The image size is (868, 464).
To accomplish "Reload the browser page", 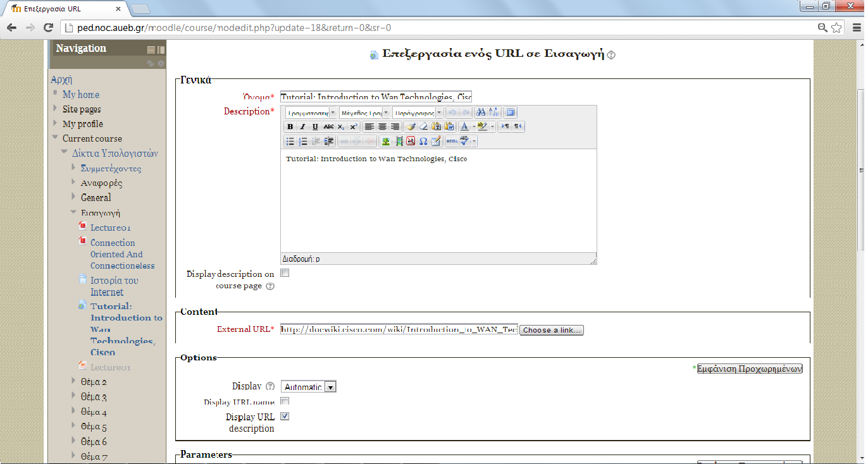I will pos(48,28).
